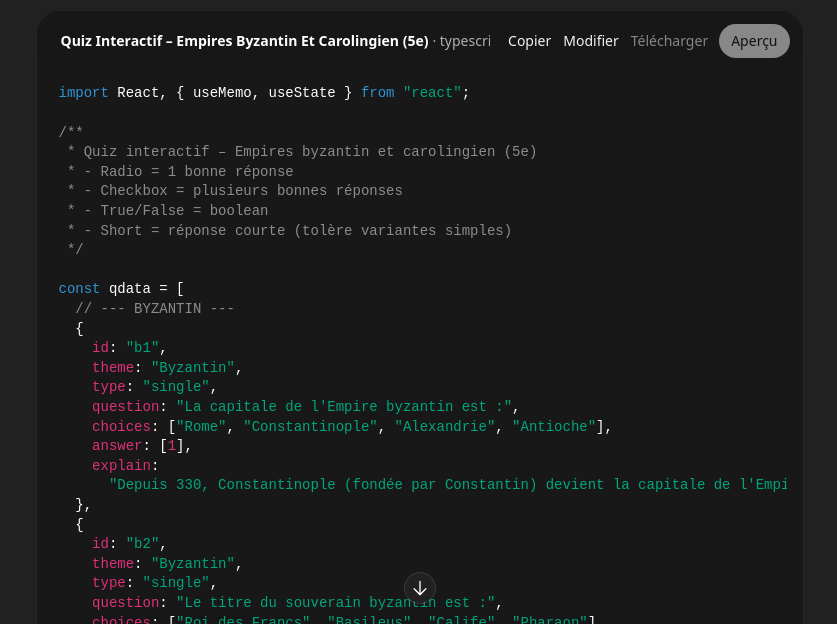
Task: Click Modifier to edit the code
Action: coord(590,41)
